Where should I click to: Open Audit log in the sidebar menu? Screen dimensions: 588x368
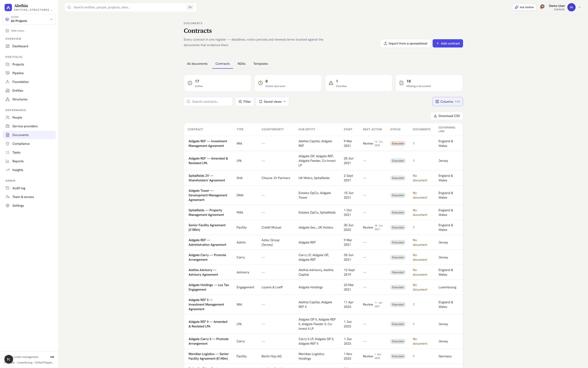pyautogui.click(x=29, y=188)
